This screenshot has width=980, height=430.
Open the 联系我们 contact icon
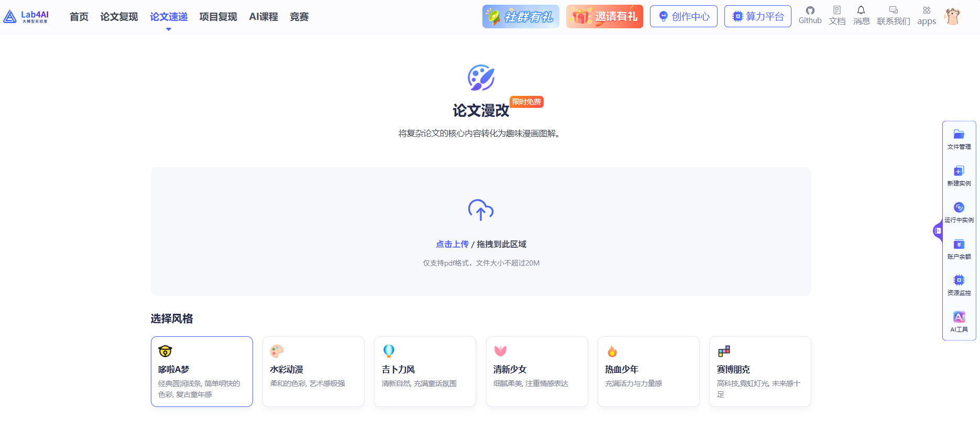(894, 16)
